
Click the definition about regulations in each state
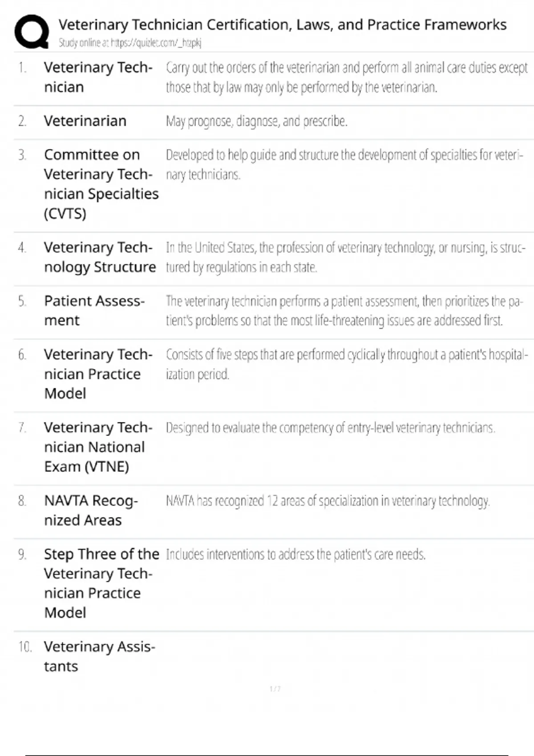346,257
